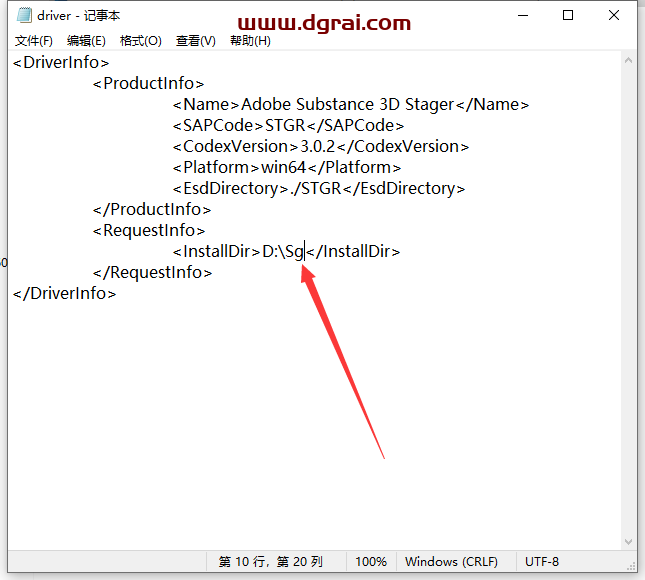Click the 100% zoom status entry
645x580 pixels.
click(371, 561)
